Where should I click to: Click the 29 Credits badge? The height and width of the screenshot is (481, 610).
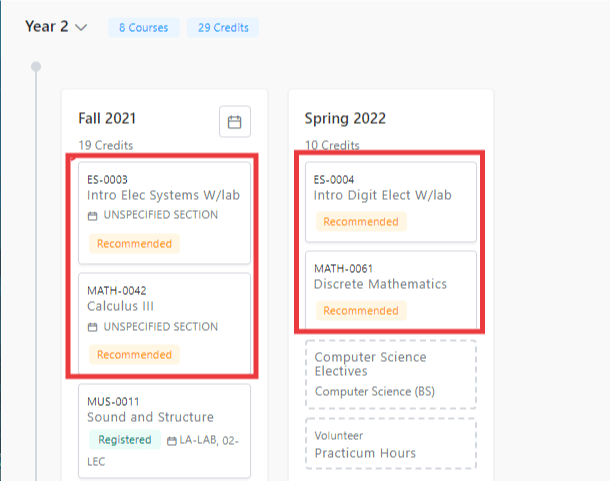click(x=222, y=28)
